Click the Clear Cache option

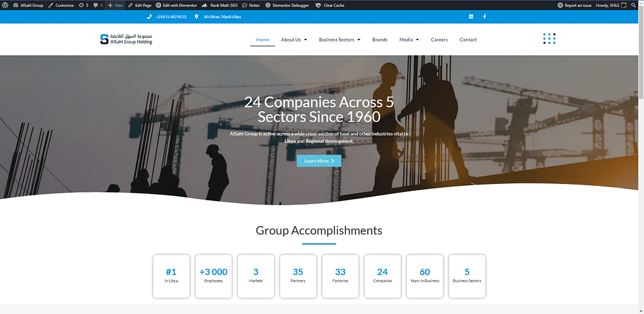pos(330,5)
